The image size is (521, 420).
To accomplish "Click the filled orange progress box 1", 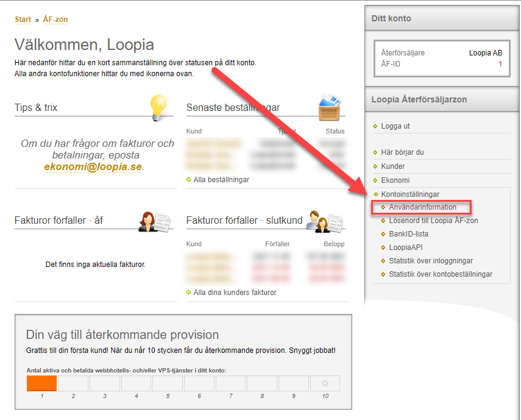I will tap(42, 383).
